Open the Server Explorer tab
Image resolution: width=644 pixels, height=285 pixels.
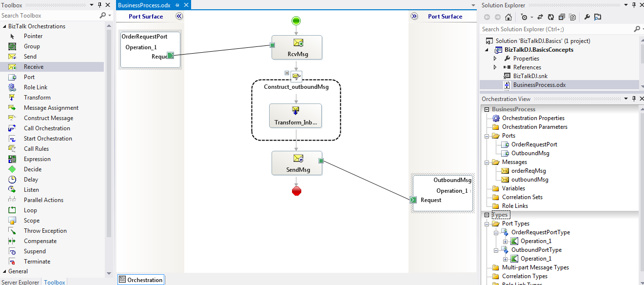point(20,282)
